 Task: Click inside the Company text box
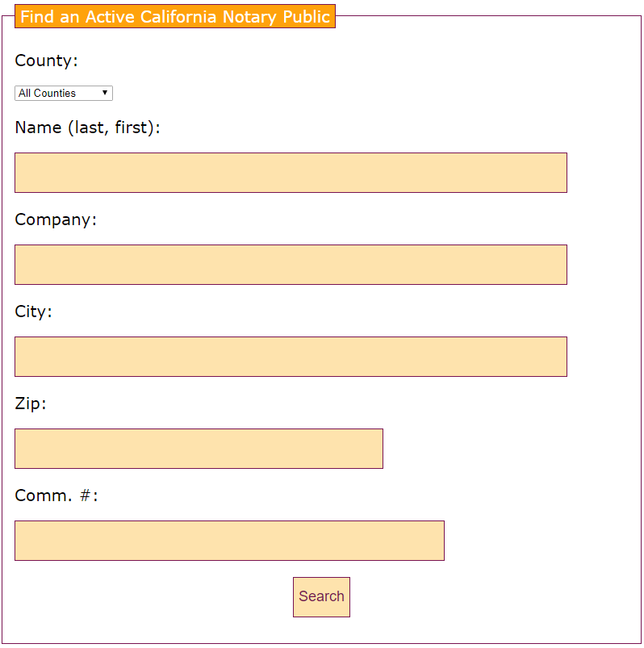tap(291, 265)
